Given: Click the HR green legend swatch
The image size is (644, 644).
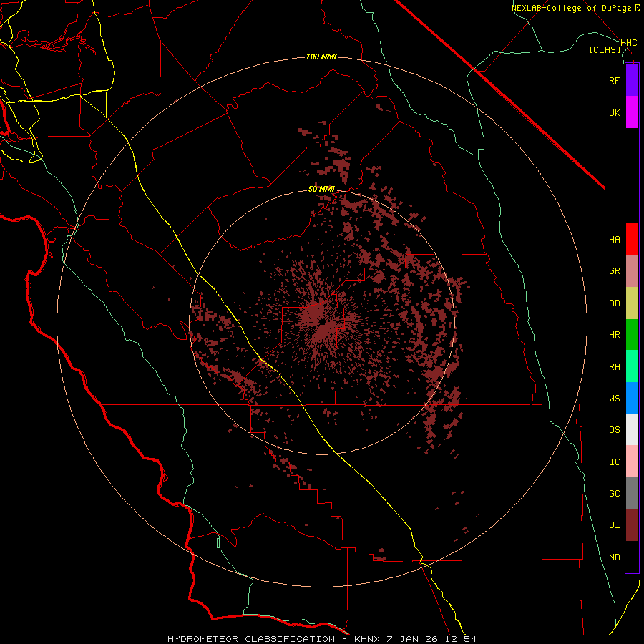Looking at the screenshot, I should (x=632, y=334).
